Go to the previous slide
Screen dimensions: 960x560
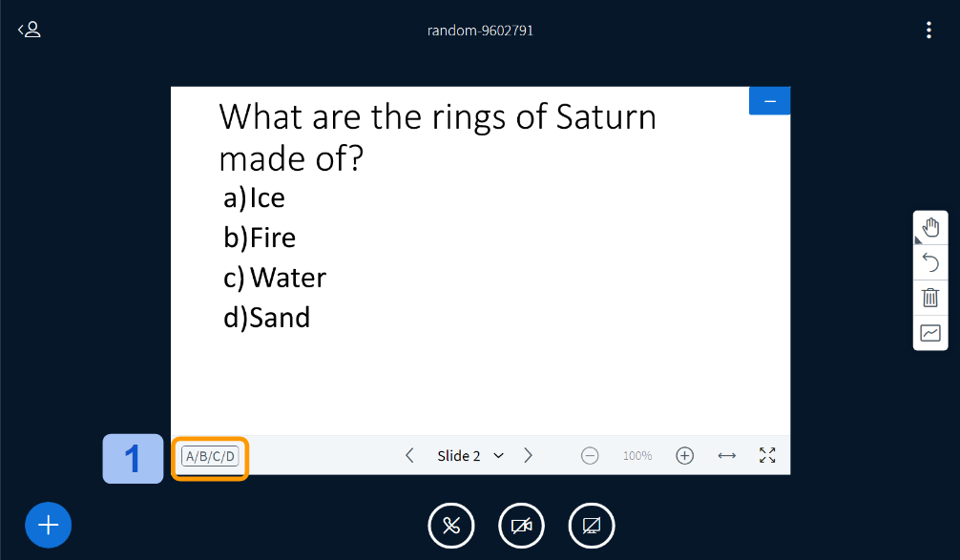tap(409, 455)
